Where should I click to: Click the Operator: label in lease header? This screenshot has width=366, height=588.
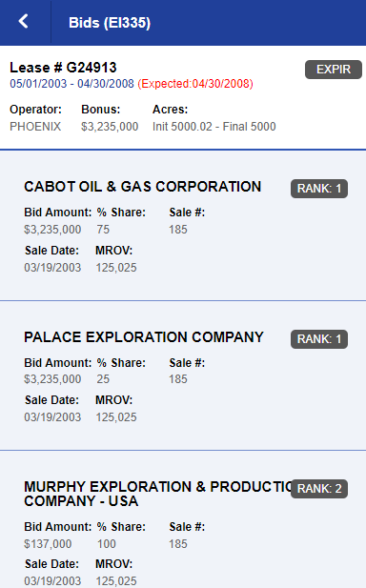click(35, 110)
